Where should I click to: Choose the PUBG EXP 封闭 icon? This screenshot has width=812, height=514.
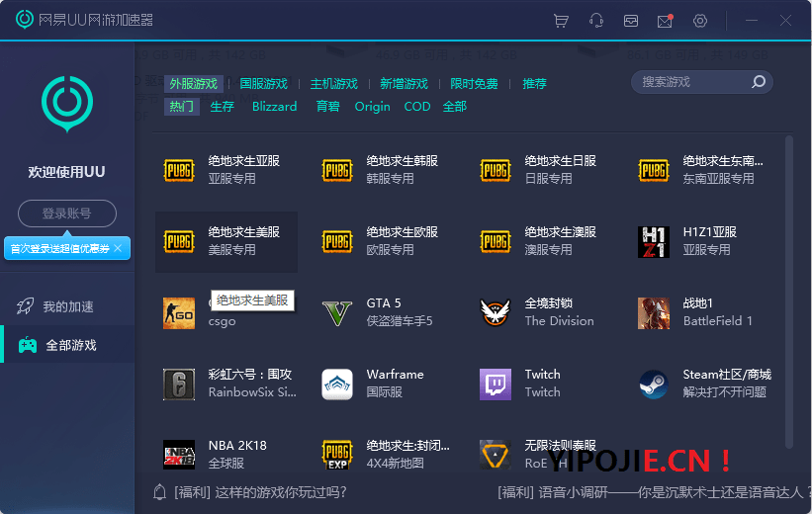(x=337, y=455)
